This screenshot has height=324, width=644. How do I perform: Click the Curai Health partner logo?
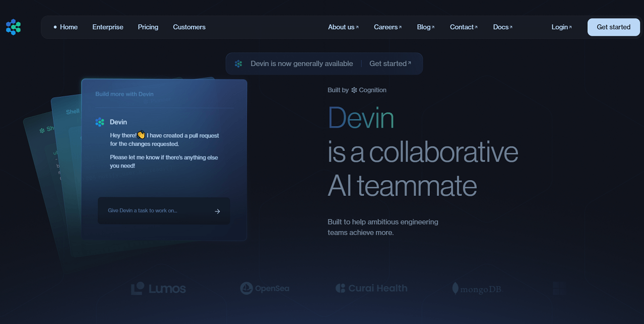371,288
